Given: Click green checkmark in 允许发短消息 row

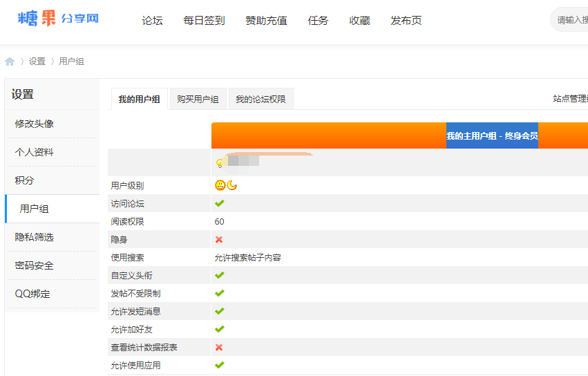Looking at the screenshot, I should pos(220,311).
